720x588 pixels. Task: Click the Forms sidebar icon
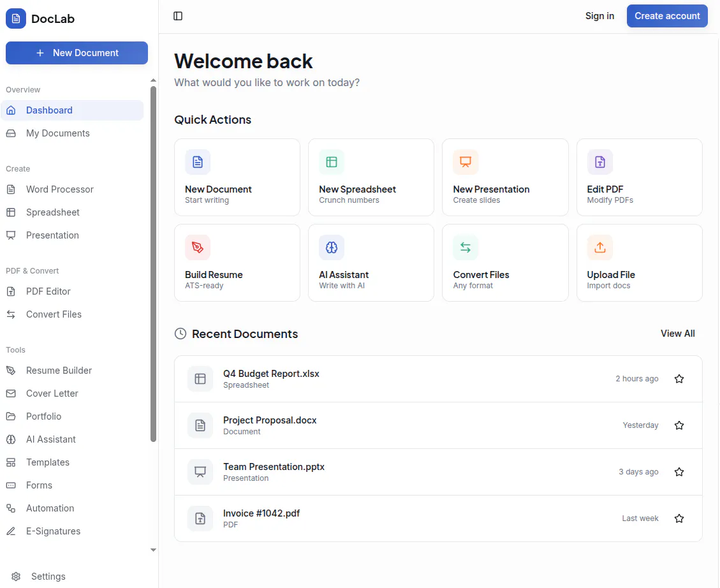[x=11, y=485]
